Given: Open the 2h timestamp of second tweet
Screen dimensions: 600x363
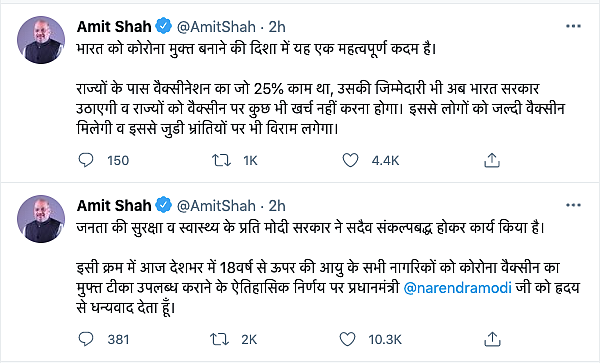Looking at the screenshot, I should 277,206.
